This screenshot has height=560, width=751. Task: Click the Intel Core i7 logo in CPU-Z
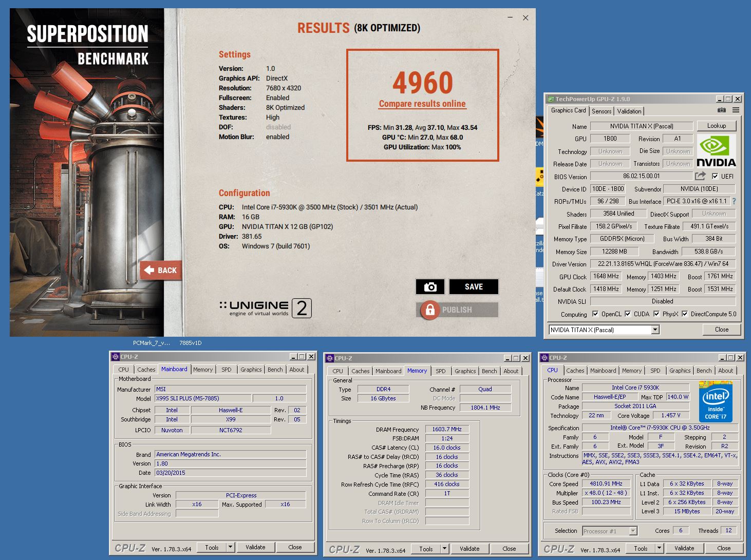point(716,401)
